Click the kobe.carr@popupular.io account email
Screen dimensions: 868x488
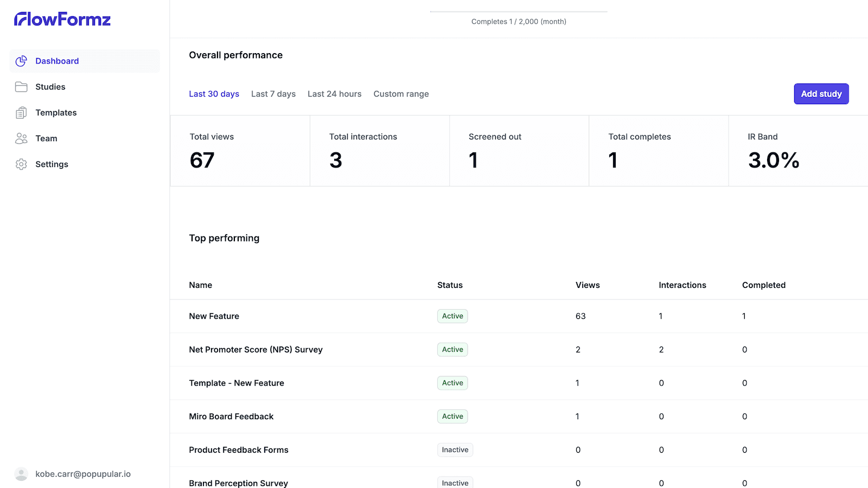click(x=83, y=474)
